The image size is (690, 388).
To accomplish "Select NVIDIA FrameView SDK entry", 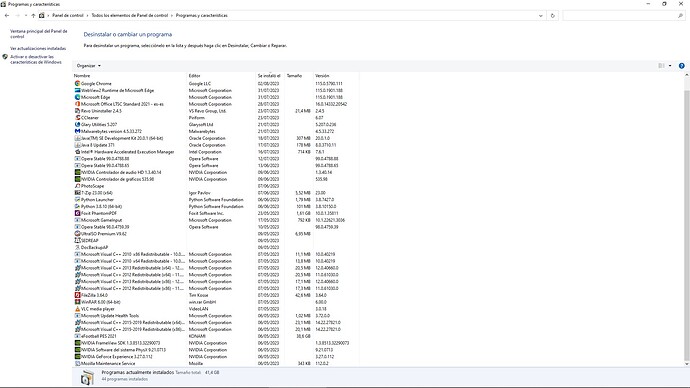I will click(x=216, y=343).
